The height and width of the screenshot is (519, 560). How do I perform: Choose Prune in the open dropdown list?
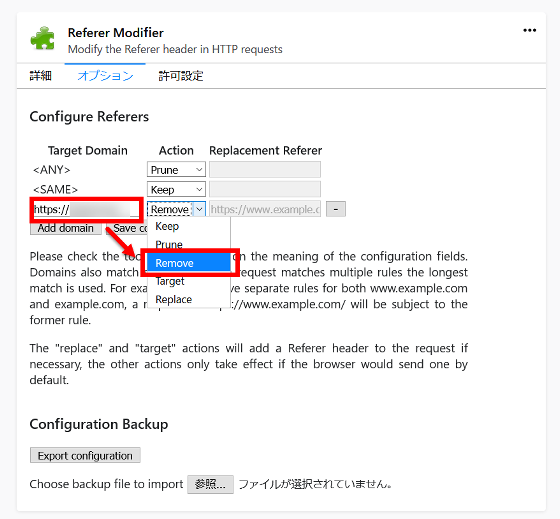pos(189,245)
